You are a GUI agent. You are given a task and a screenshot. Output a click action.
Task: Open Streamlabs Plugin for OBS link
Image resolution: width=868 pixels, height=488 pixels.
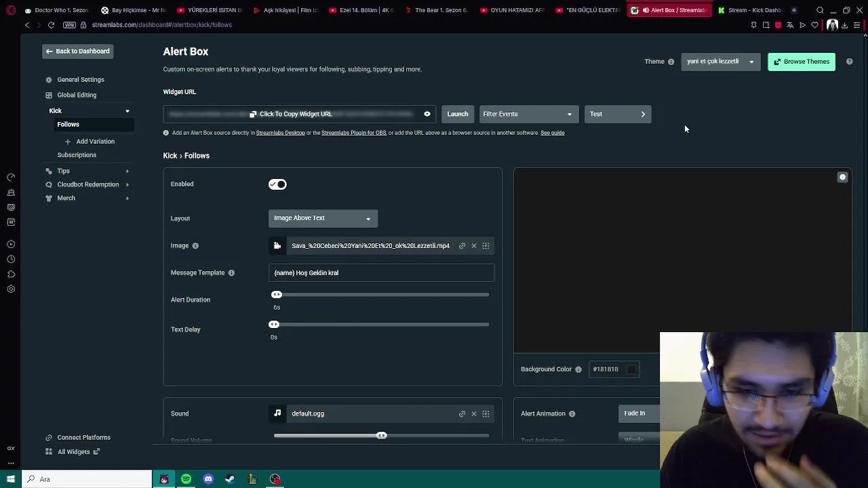(353, 133)
